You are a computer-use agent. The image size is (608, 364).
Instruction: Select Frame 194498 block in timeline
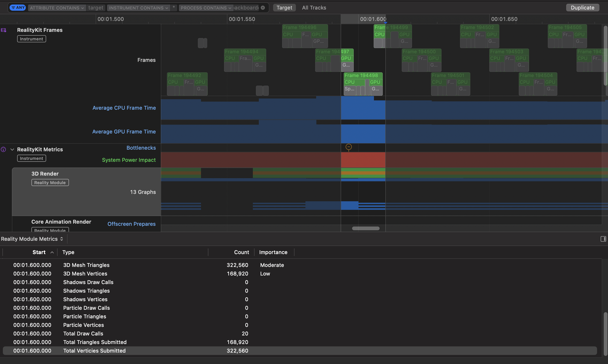(x=361, y=76)
